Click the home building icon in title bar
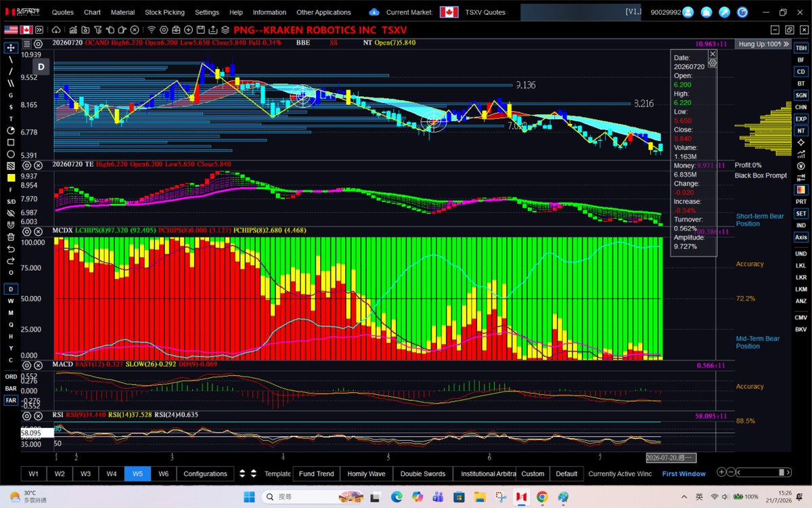 (x=706, y=12)
